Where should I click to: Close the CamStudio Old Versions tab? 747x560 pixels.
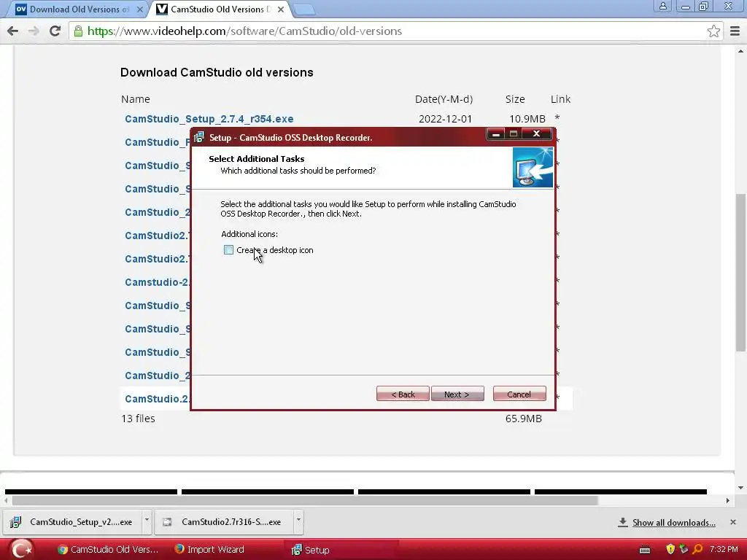281,9
